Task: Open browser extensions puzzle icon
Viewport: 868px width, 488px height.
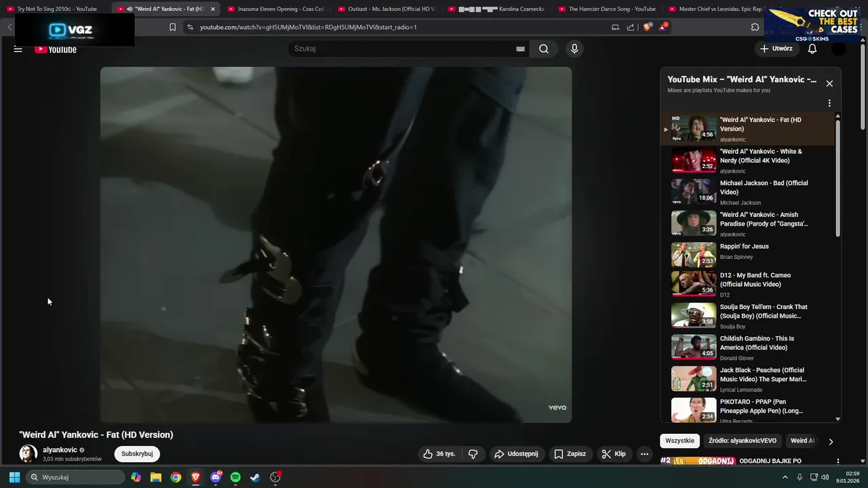Action: click(755, 27)
